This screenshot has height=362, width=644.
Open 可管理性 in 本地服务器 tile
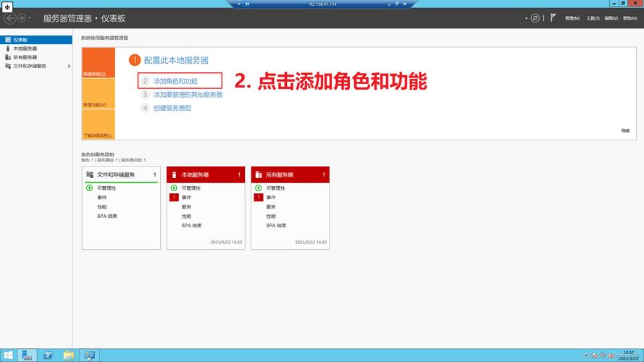point(191,188)
